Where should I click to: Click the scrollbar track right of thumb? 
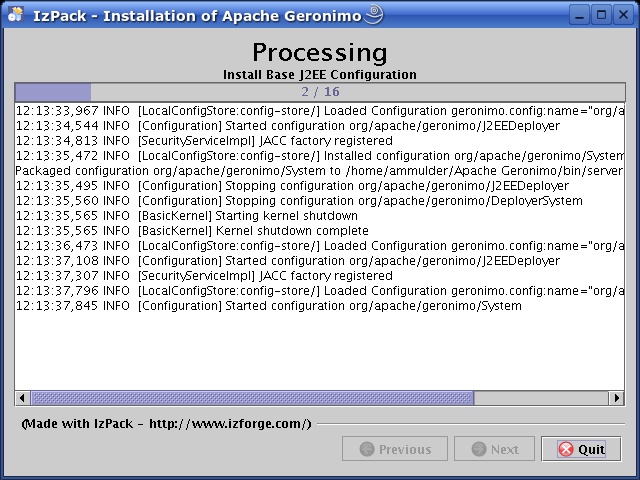point(541,398)
